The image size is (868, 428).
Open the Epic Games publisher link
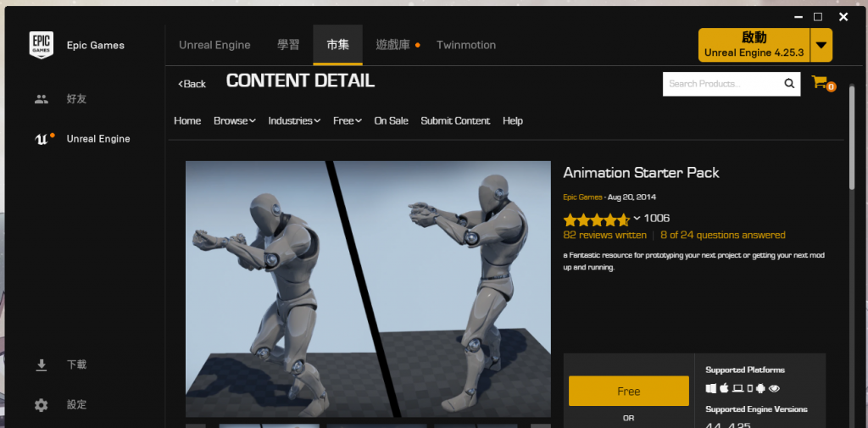(583, 197)
